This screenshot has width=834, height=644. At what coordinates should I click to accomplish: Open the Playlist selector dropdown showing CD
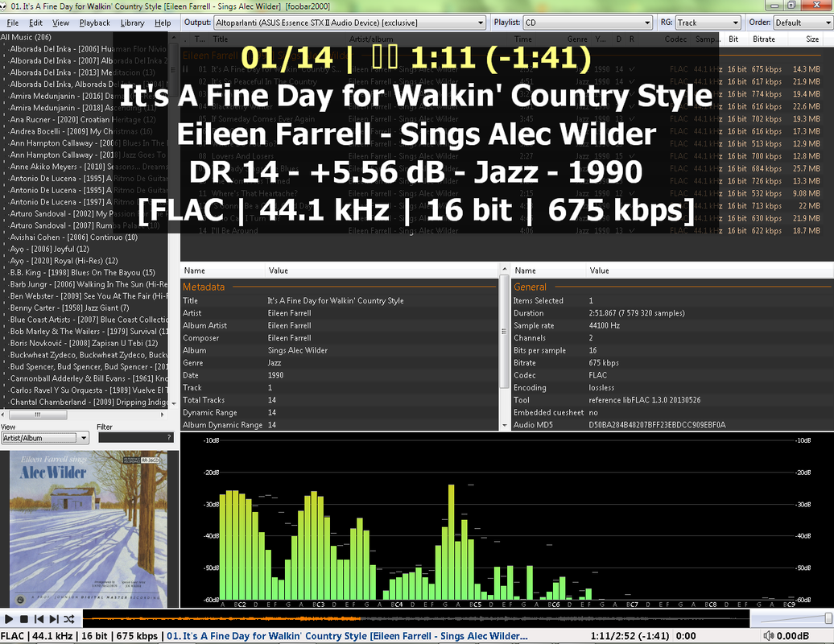pyautogui.click(x=588, y=23)
